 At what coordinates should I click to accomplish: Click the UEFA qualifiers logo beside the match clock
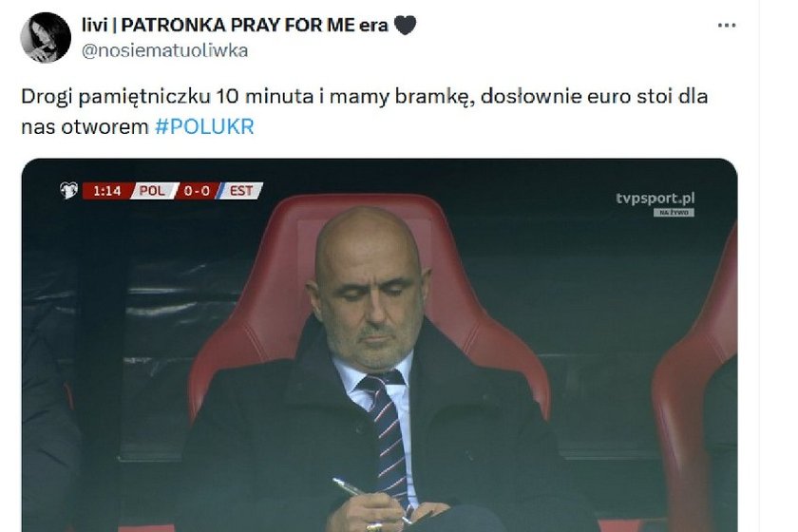68,190
